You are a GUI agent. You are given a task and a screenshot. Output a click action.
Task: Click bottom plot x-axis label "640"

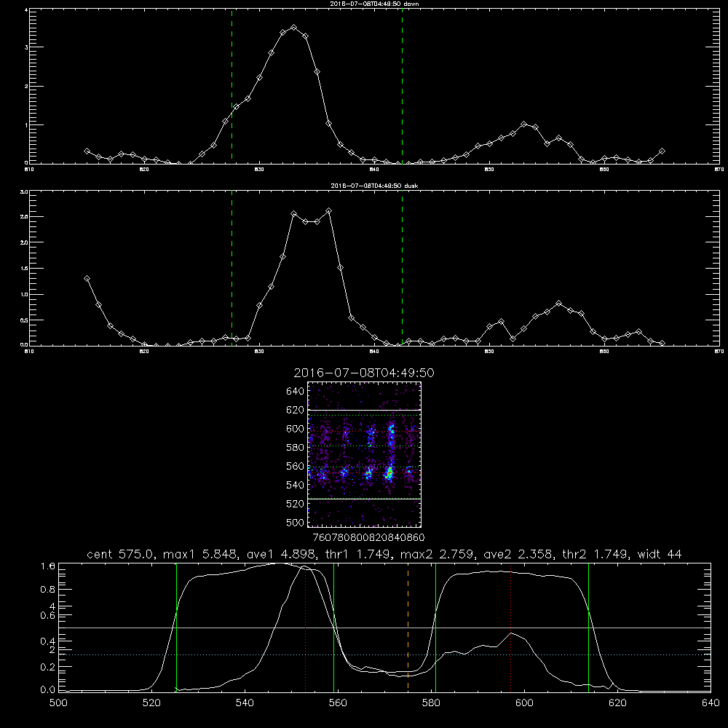tap(711, 703)
